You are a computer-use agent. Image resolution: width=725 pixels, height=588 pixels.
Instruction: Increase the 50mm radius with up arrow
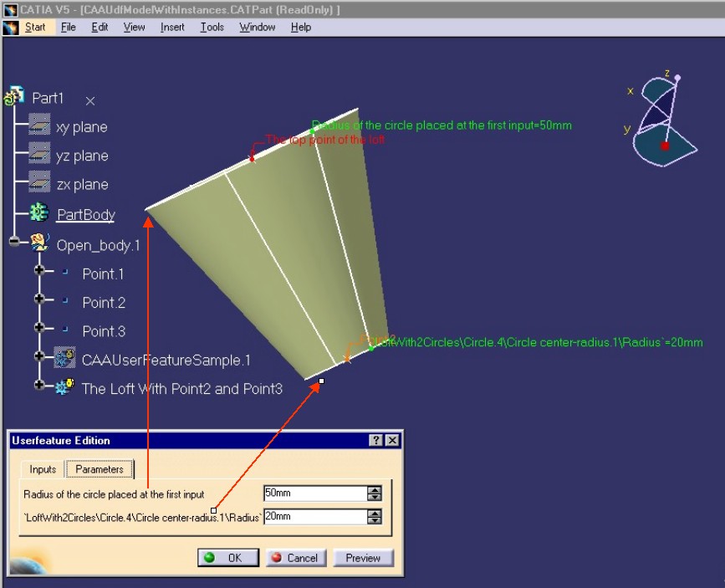click(x=375, y=489)
